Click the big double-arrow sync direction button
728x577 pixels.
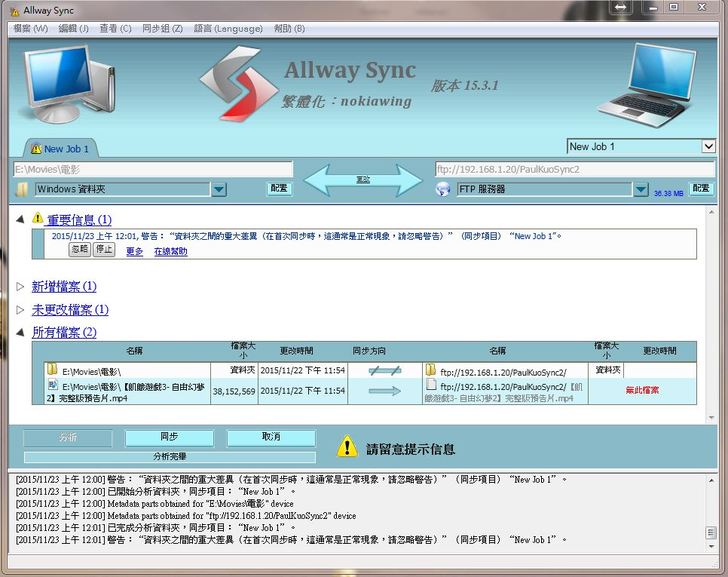click(363, 180)
